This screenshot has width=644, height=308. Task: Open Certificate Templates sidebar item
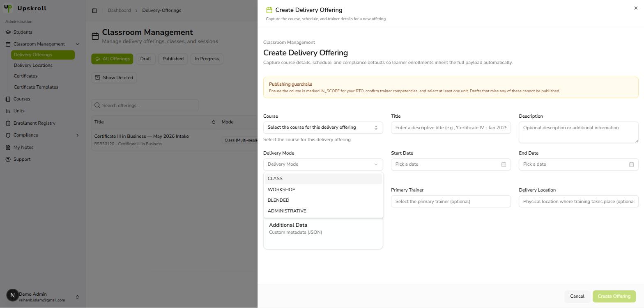point(36,87)
